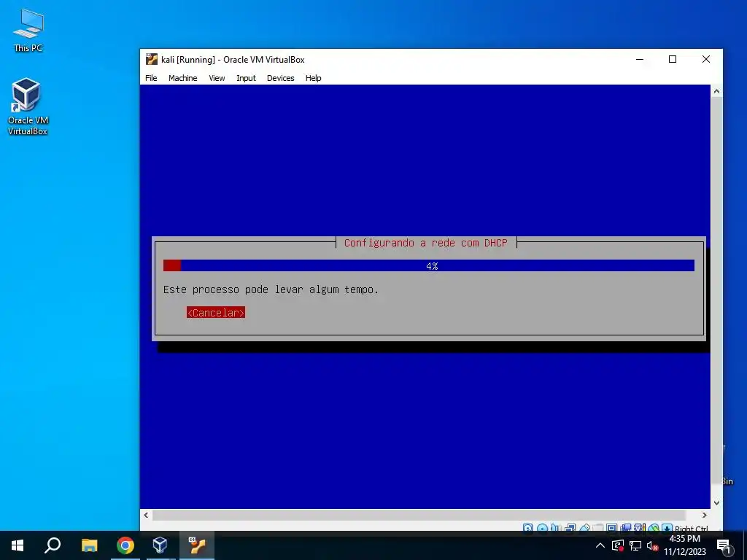
Task: Click the optical drive status icon
Action: point(542,528)
